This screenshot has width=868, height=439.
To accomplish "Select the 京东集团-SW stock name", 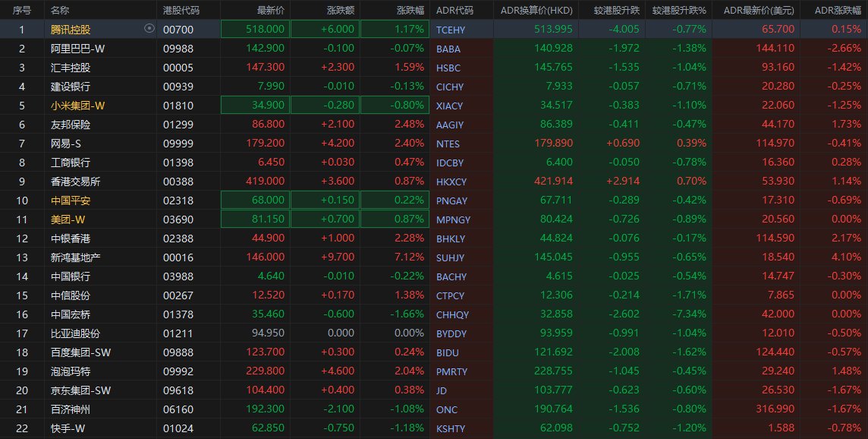I will click(x=81, y=390).
